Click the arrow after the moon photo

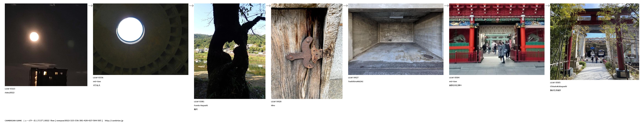coord(90,6)
